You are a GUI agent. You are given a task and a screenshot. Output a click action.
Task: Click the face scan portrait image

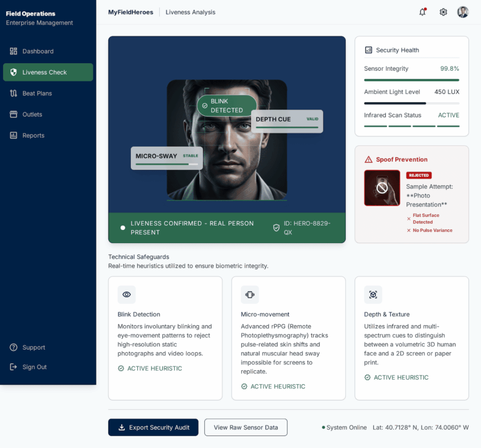coord(227,140)
